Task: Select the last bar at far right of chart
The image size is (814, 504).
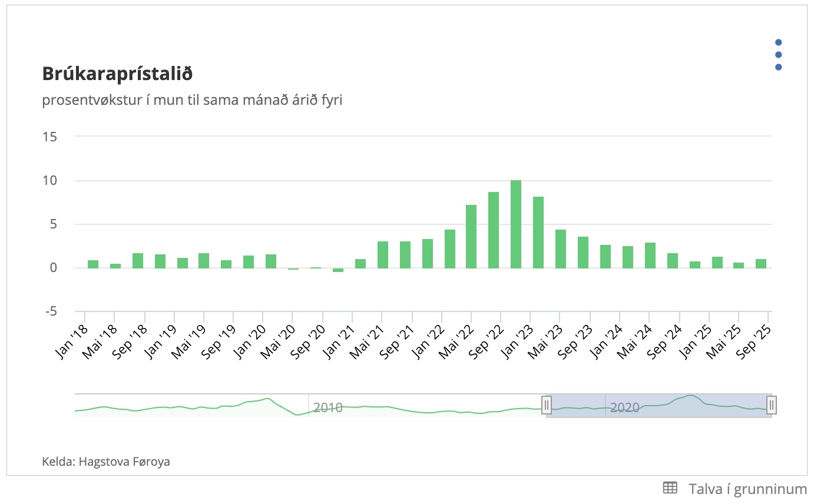Action: 761,263
